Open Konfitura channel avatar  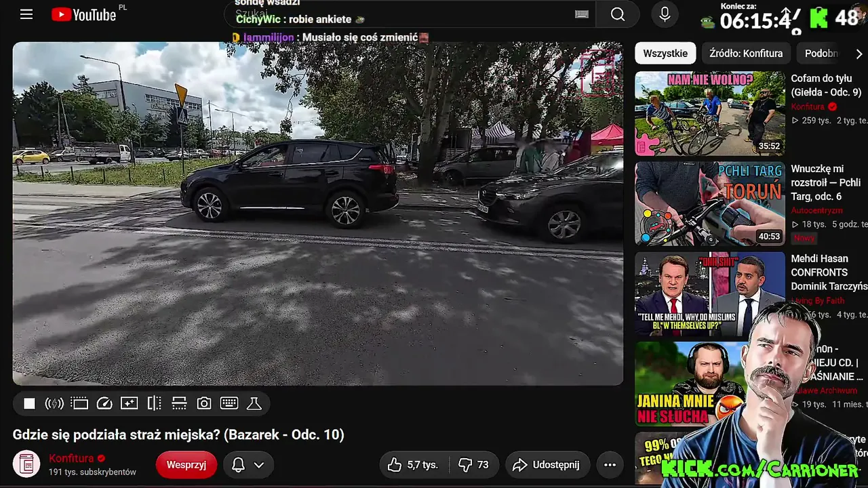(26, 464)
